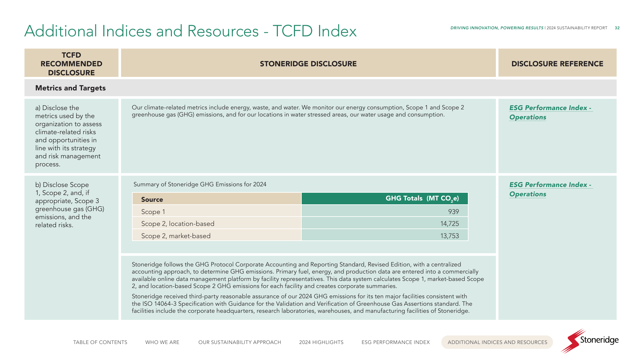Click the Scope 1 row label
The image size is (644, 362).
[x=153, y=212]
